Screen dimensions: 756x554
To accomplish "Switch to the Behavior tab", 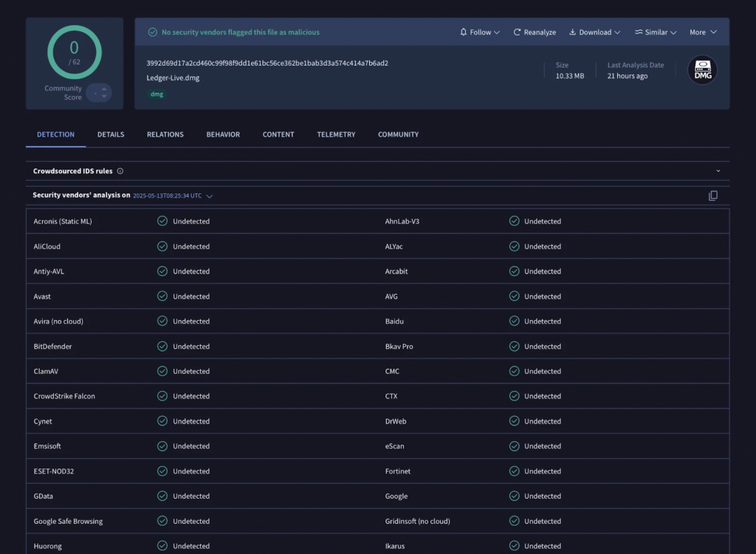I will 223,134.
